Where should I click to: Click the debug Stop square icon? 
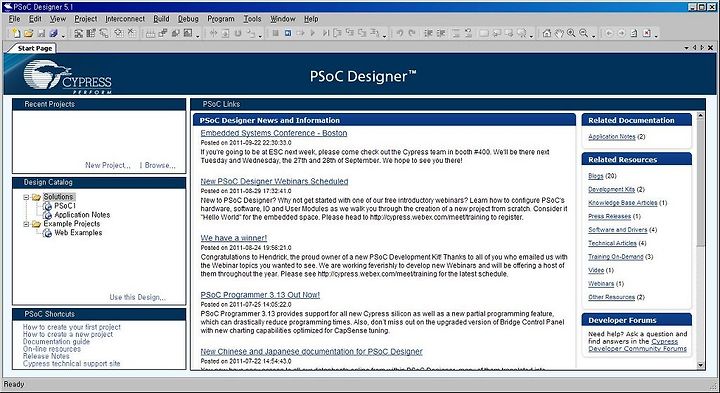(276, 33)
